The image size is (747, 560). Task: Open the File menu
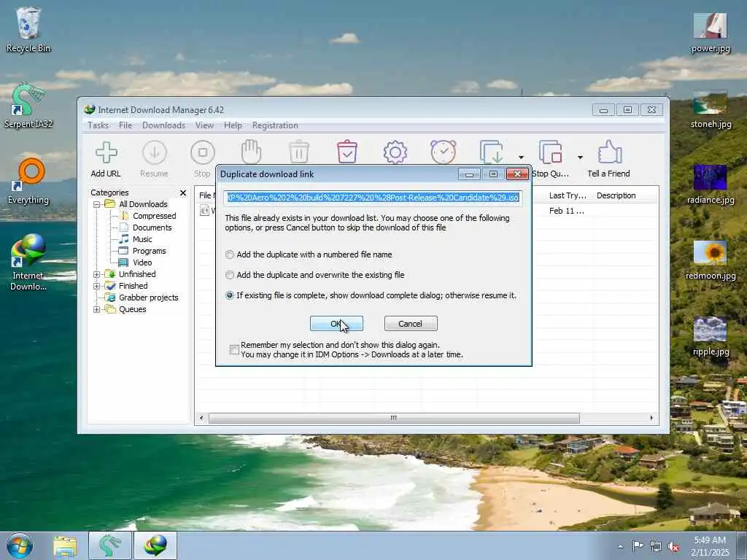point(125,125)
